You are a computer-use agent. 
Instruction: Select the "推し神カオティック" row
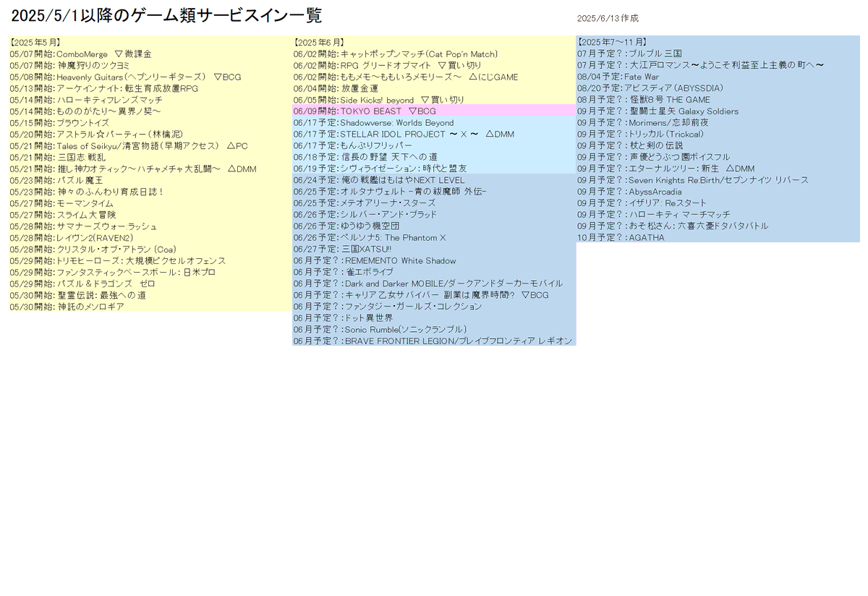(x=150, y=169)
